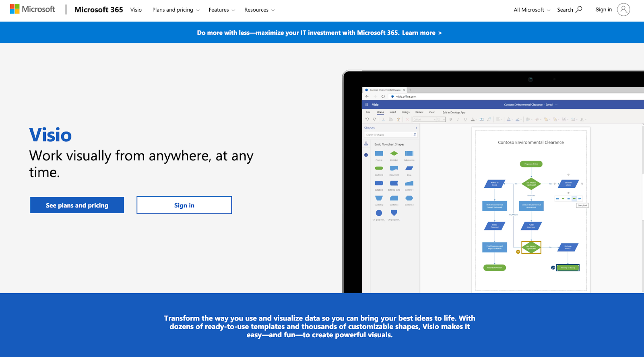Click the browser refresh icon on the laptop screen
Image resolution: width=644 pixels, height=357 pixels.
[x=383, y=96]
